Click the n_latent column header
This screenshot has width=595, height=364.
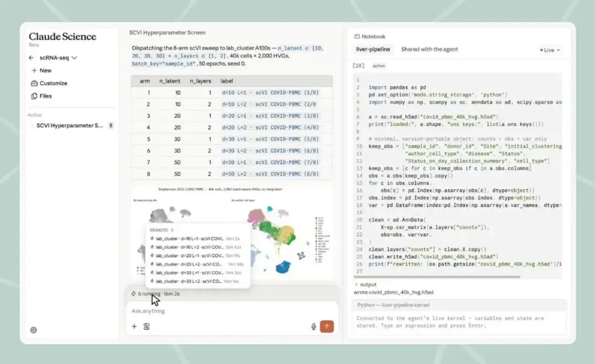(x=170, y=81)
